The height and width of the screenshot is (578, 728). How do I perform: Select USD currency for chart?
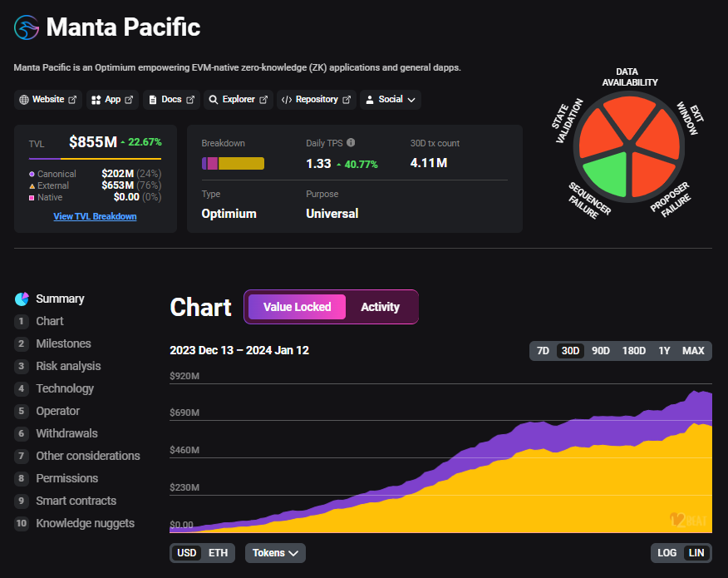(187, 553)
